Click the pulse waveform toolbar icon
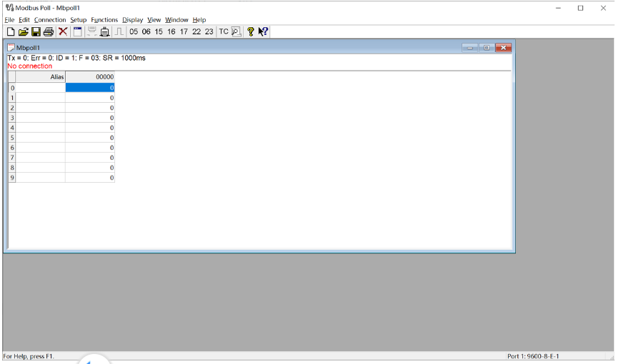The height and width of the screenshot is (364, 621). pos(119,31)
